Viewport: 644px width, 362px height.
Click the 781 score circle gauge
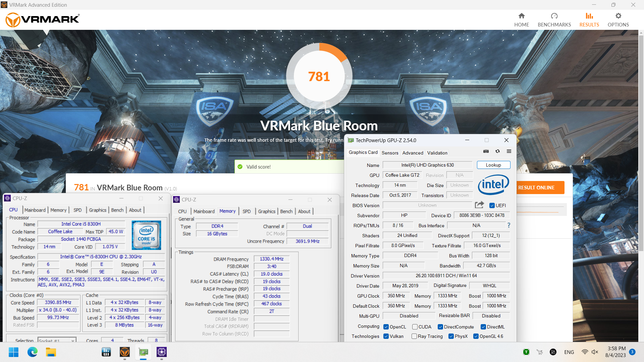click(x=319, y=76)
